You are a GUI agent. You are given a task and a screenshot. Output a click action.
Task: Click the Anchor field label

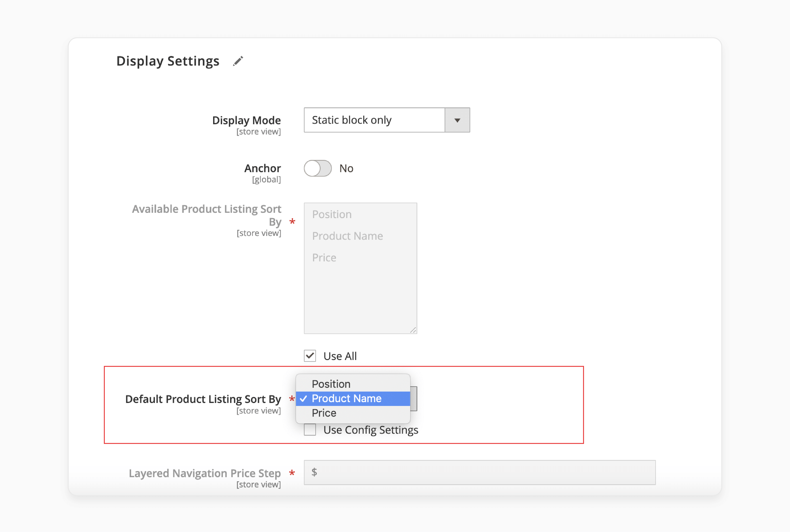(x=262, y=168)
